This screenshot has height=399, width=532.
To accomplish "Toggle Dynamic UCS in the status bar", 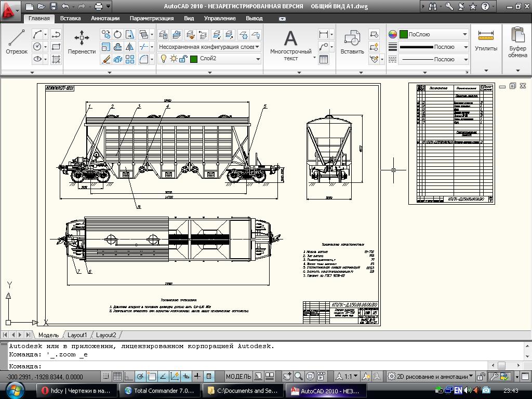I will (175, 376).
